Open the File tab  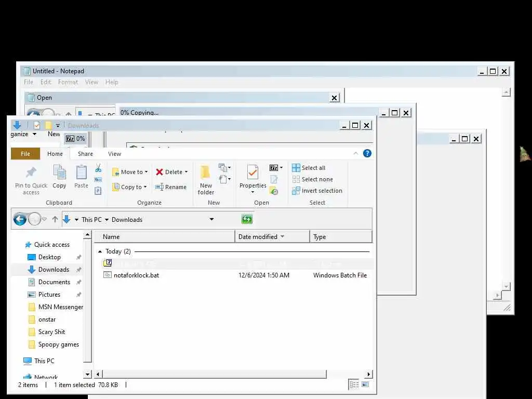25,154
